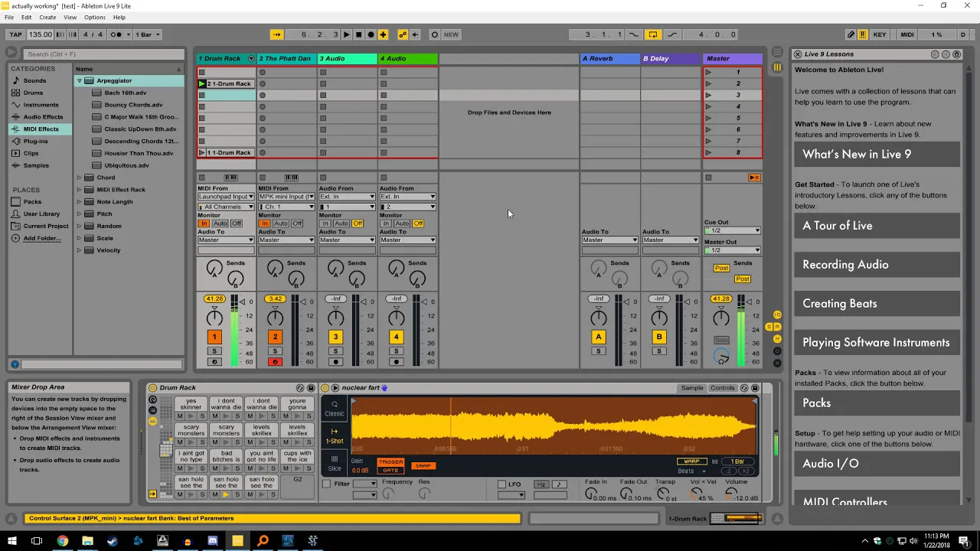Viewport: 980px width, 551px height.
Task: Select the Audio Effects category
Action: pos(43,117)
